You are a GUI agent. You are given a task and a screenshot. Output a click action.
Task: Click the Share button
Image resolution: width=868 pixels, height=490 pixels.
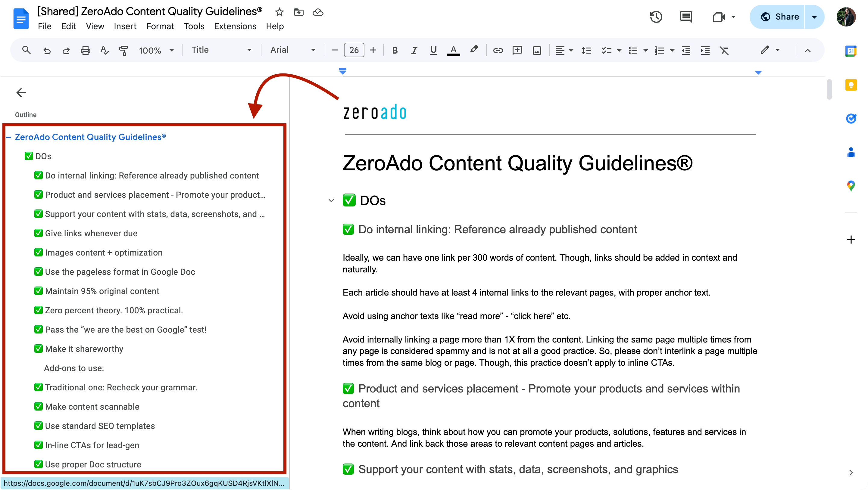778,17
